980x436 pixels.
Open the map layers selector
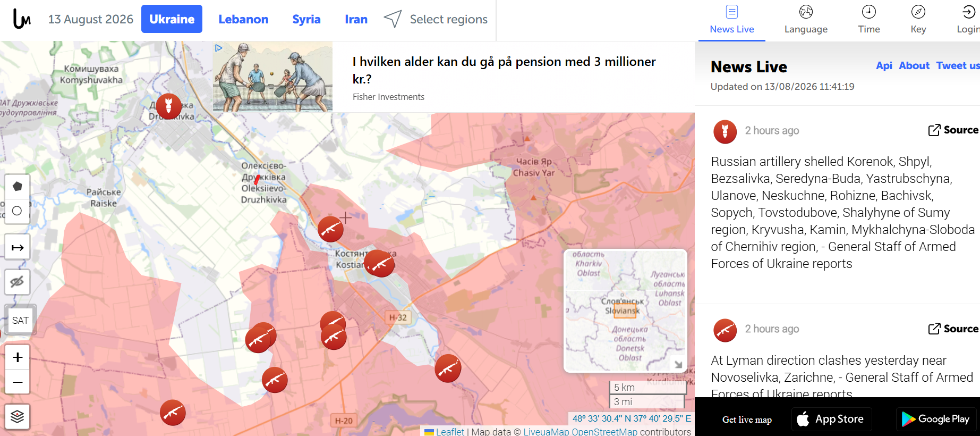[x=17, y=416]
